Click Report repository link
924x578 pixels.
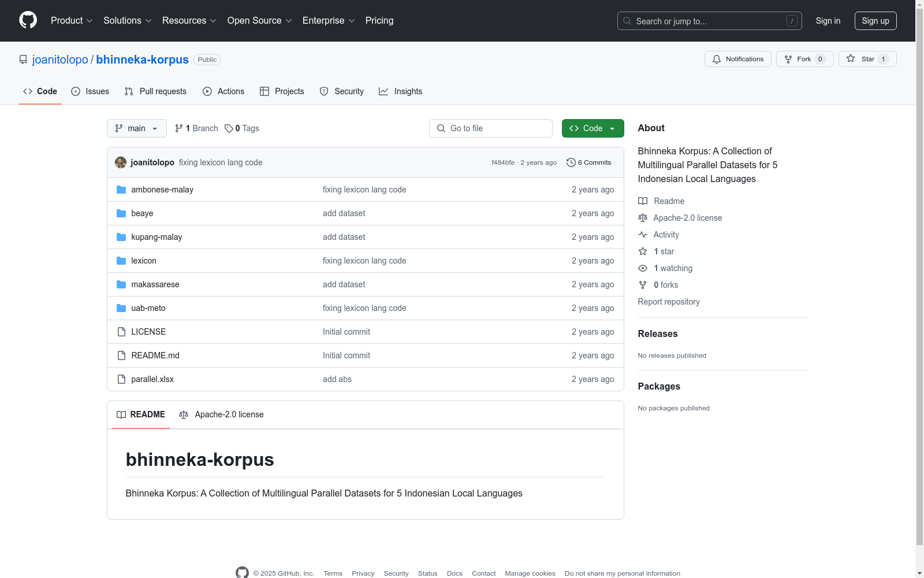669,302
